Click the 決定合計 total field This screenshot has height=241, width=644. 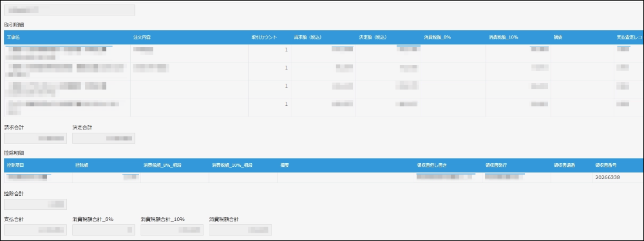point(104,138)
